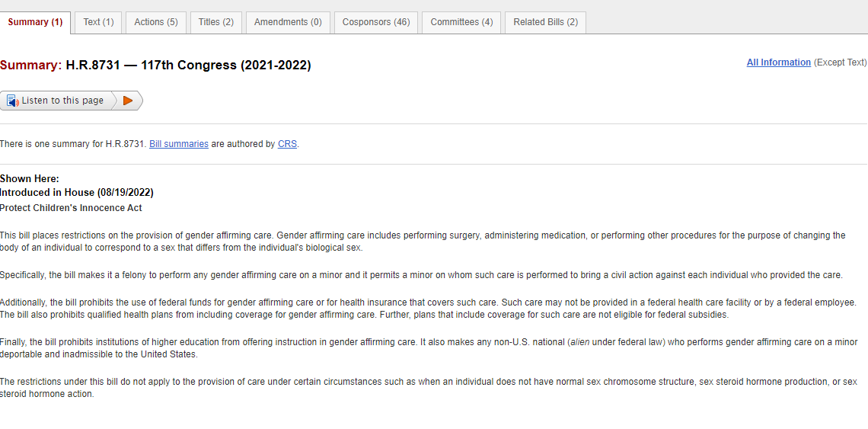Click the orange play arrow icon
This screenshot has width=868, height=429.
[128, 101]
